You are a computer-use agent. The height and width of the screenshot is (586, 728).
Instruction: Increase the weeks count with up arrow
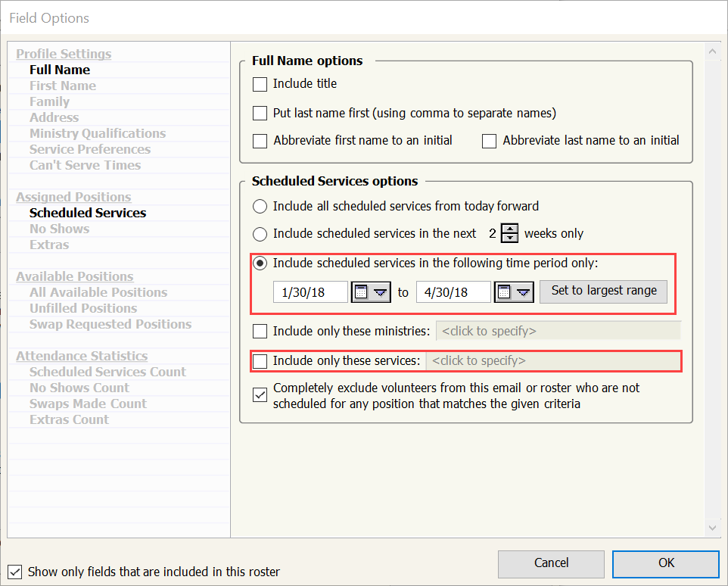coord(511,229)
